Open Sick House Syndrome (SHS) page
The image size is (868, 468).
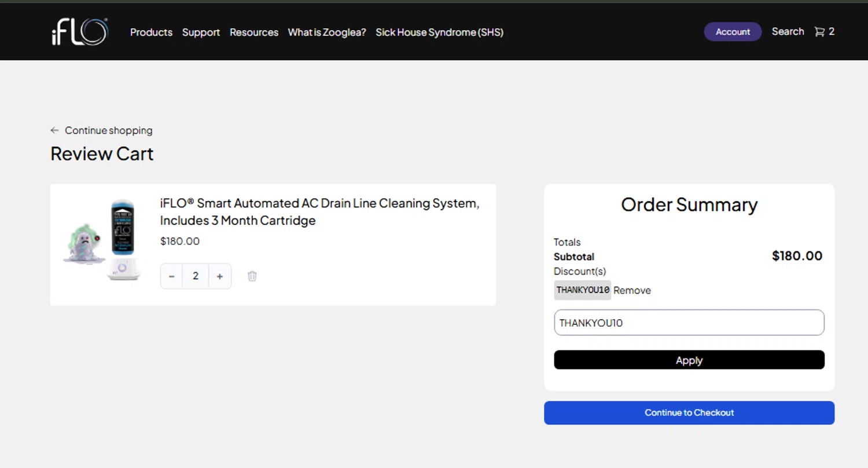click(439, 32)
